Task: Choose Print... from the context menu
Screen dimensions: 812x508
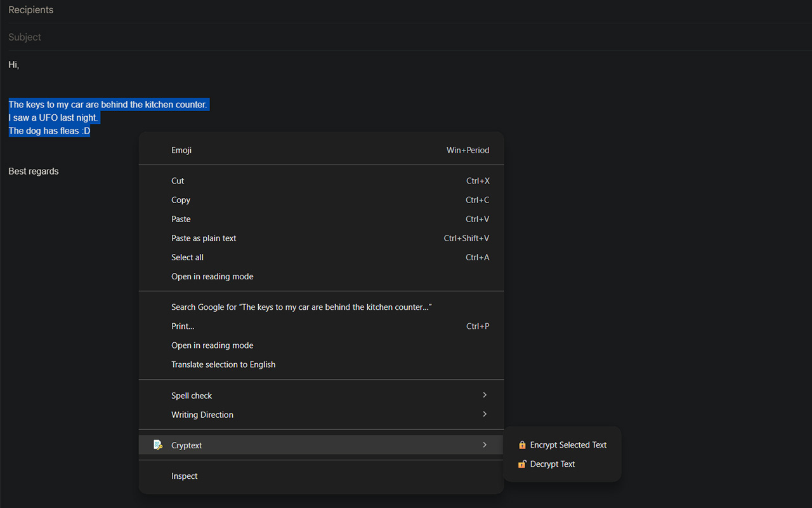Action: pos(321,326)
